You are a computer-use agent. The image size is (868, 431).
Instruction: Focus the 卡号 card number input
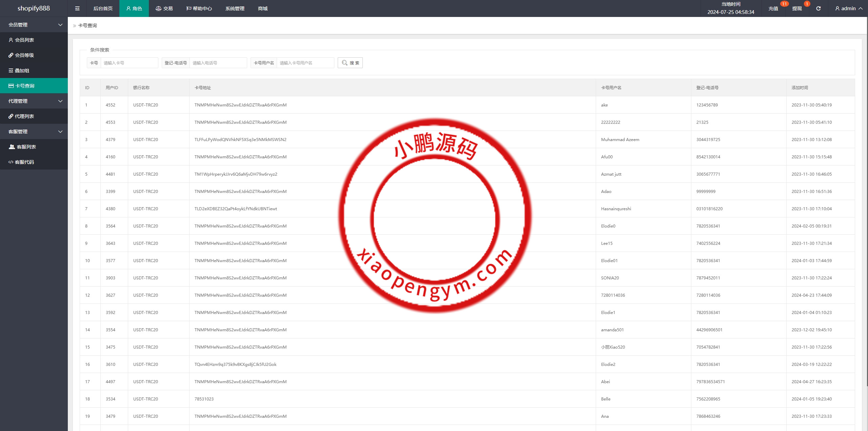pyautogui.click(x=129, y=63)
